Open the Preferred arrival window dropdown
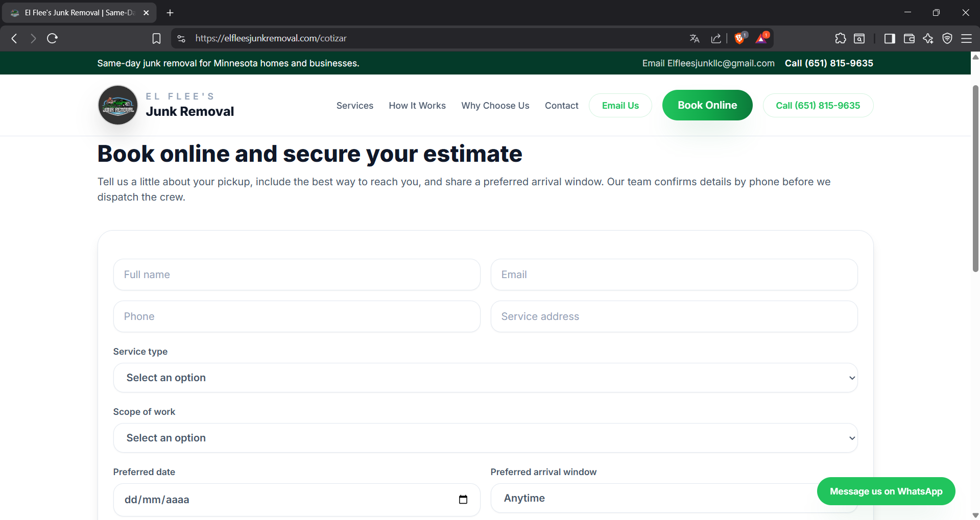The height and width of the screenshot is (520, 980). (654, 498)
